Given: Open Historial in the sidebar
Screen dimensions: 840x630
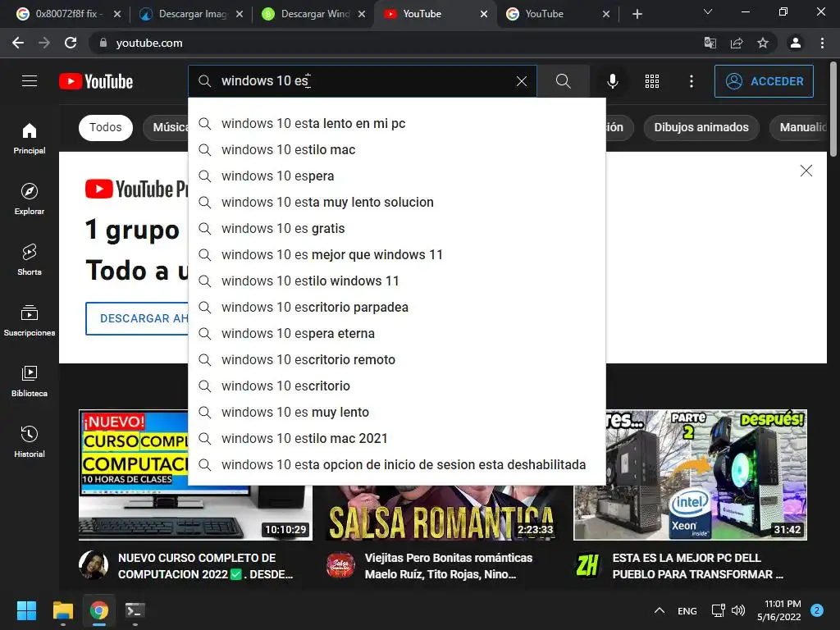Looking at the screenshot, I should point(30,441).
